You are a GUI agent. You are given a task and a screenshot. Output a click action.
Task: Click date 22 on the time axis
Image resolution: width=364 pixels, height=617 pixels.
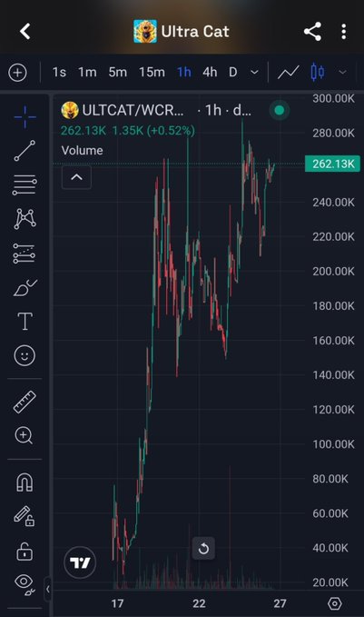tap(199, 603)
